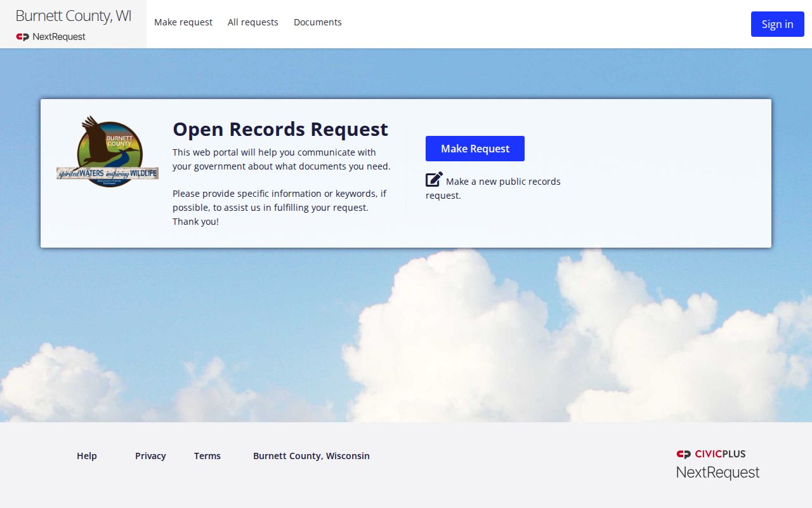Open the Burnett County, Wisconsin footer link
812x508 pixels.
311,456
